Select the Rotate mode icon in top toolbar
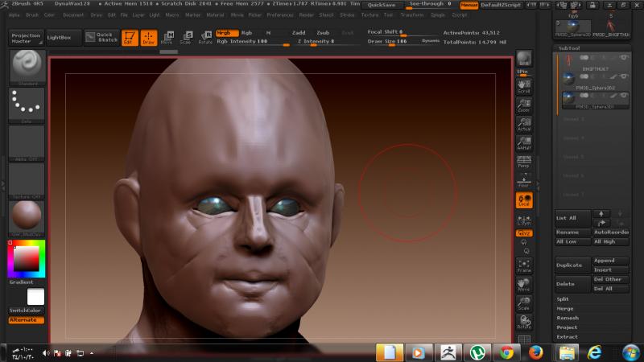 click(205, 38)
